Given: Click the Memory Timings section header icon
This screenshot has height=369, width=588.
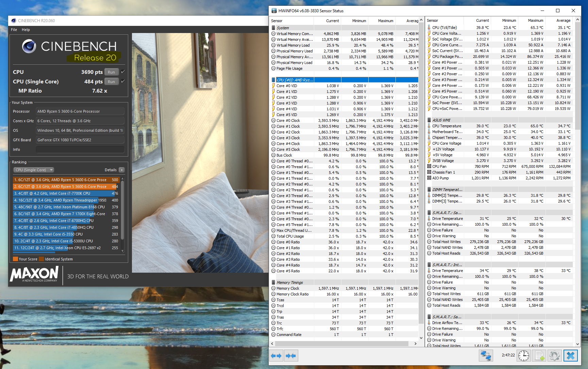Looking at the screenshot, I should tap(273, 283).
